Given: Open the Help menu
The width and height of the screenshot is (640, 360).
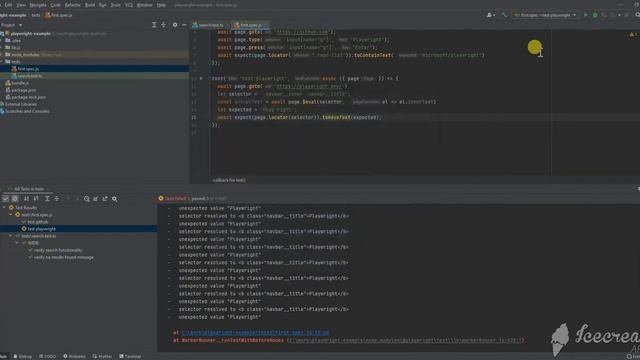Looking at the screenshot, I should (x=161, y=5).
